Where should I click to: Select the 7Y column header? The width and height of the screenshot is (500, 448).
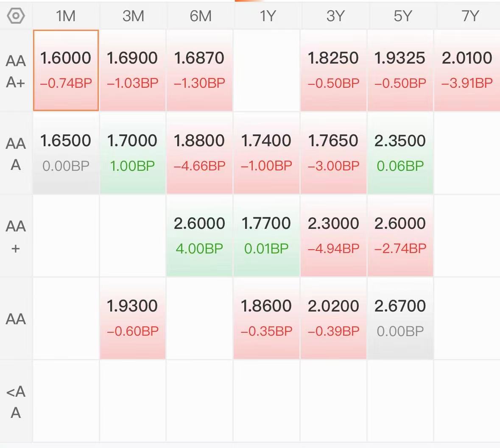(470, 16)
